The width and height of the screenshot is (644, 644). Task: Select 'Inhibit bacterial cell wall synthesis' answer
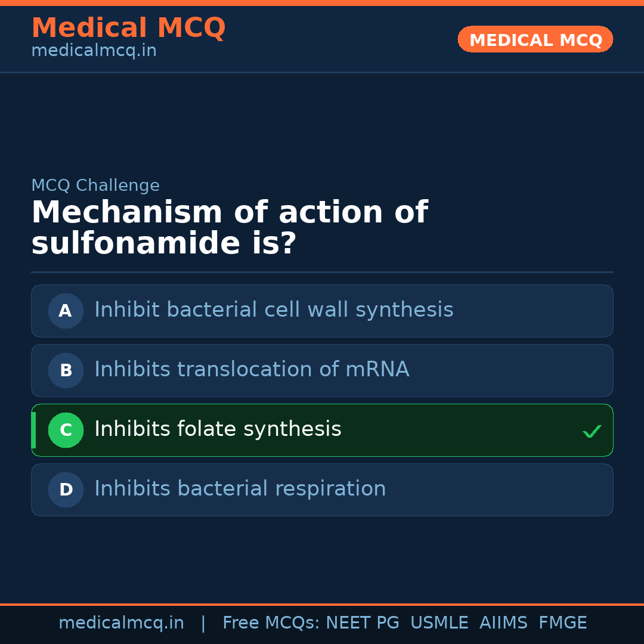tap(274, 310)
